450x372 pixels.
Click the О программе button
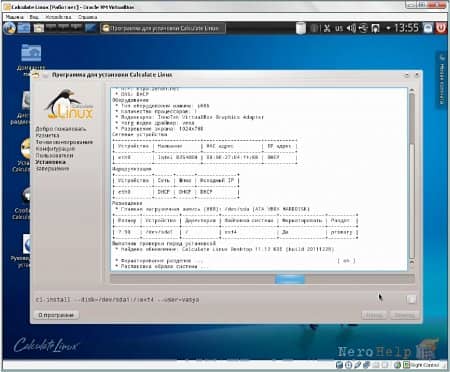click(x=56, y=315)
